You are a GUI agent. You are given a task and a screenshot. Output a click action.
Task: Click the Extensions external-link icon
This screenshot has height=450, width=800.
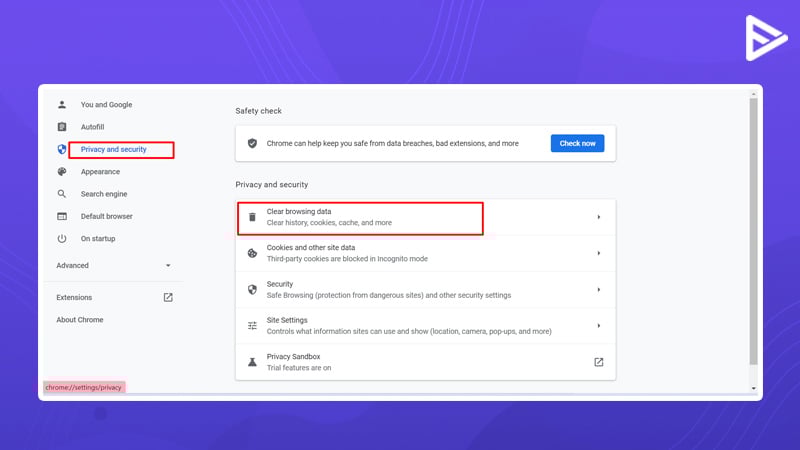pyautogui.click(x=168, y=297)
